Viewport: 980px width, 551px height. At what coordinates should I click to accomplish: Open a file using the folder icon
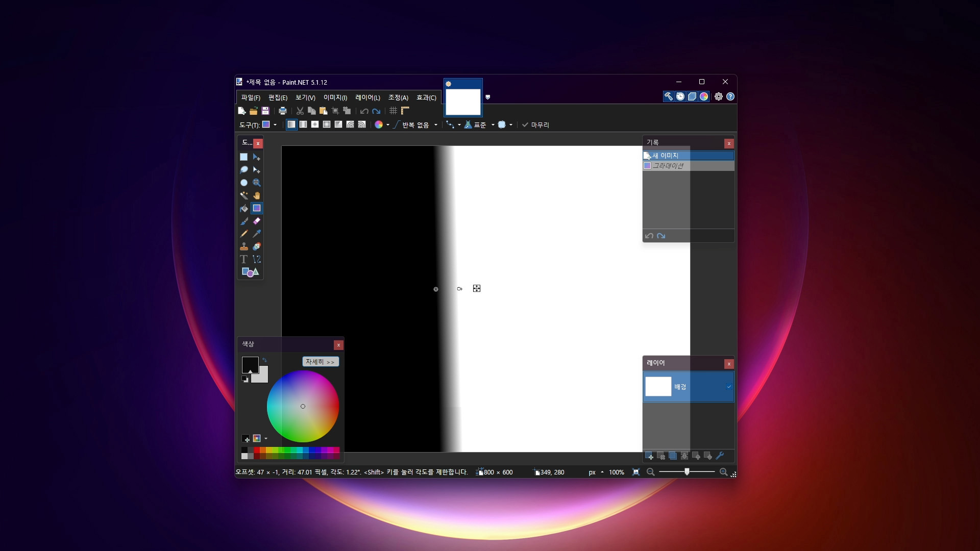(x=254, y=111)
